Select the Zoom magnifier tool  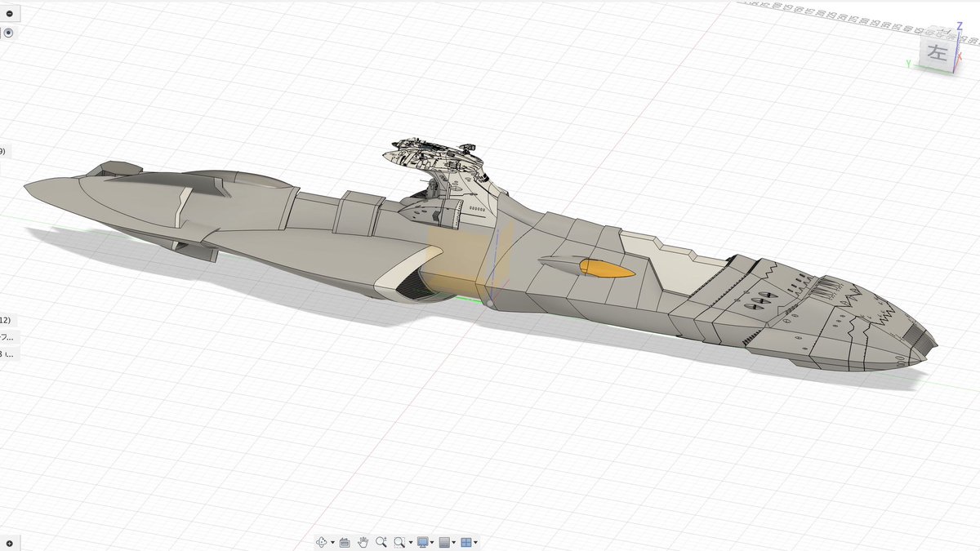tap(381, 542)
